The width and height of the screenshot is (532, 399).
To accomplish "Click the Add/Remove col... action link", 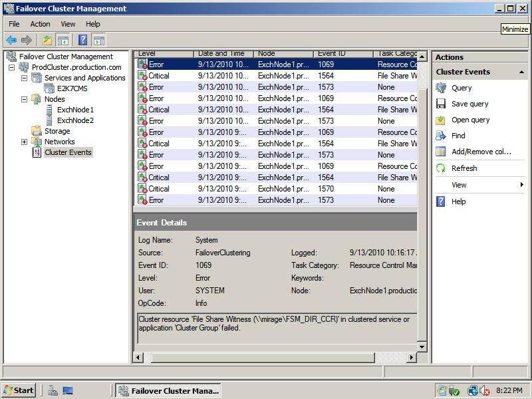I will [x=481, y=152].
